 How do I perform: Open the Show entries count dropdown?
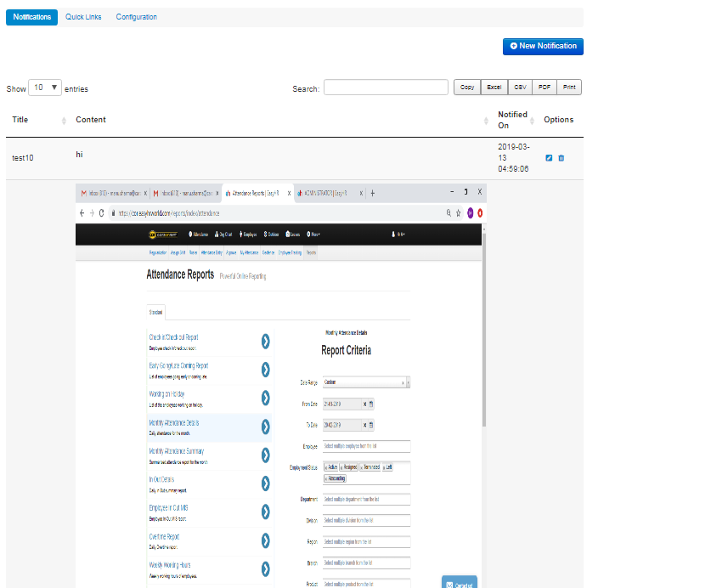pos(45,88)
